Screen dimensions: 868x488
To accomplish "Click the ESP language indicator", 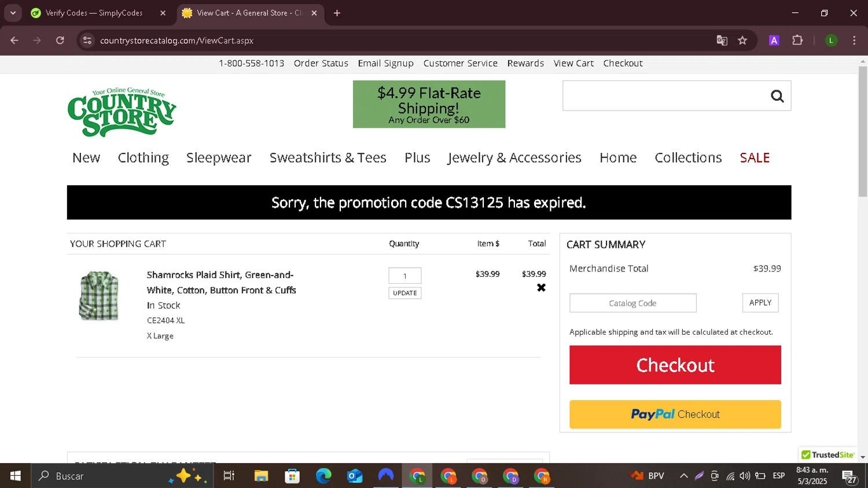I will point(779,476).
